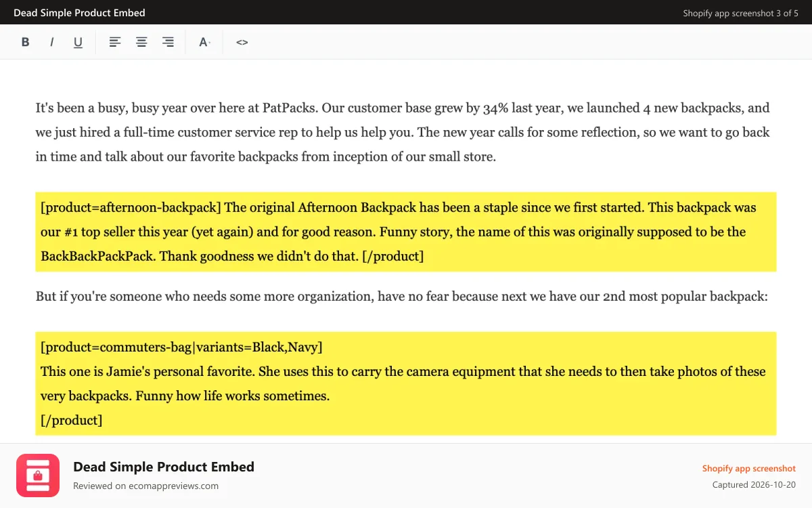Viewport: 812px width, 508px height.
Task: Toggle underline formatting
Action: click(78, 42)
